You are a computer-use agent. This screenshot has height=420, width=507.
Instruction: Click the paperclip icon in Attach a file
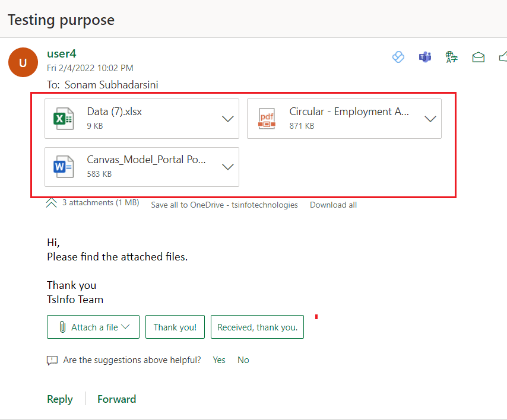click(x=63, y=327)
